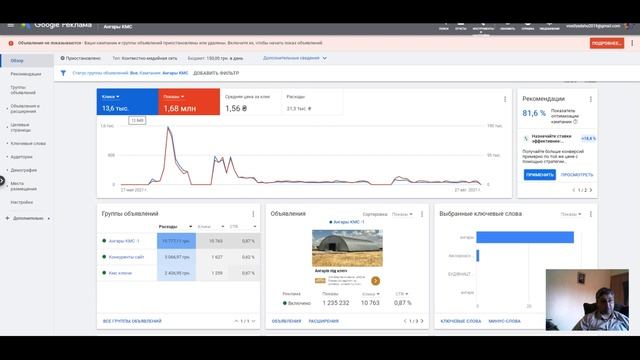Open chart card three-dot menu
The height and width of the screenshot is (360, 640).
[x=505, y=99]
